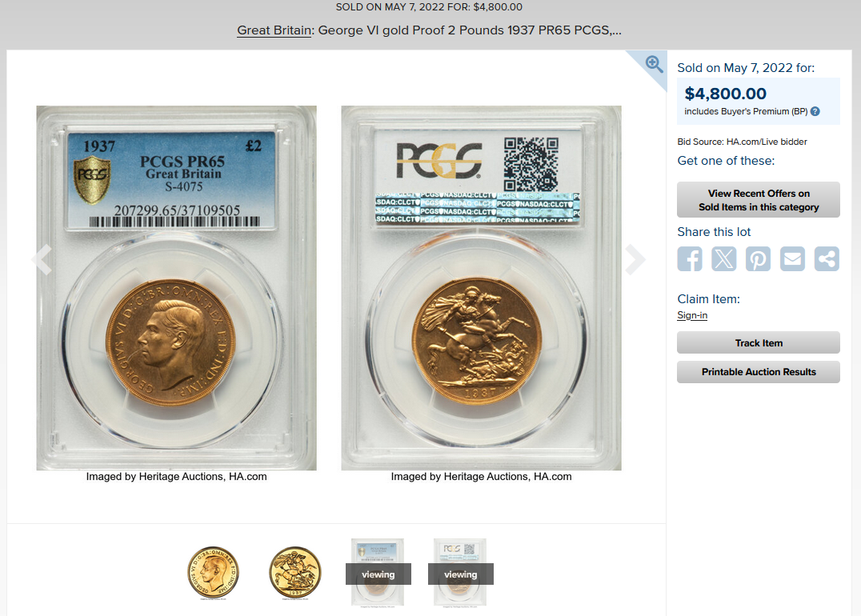Share lot on Facebook
Screen dimensions: 861x616
(690, 258)
